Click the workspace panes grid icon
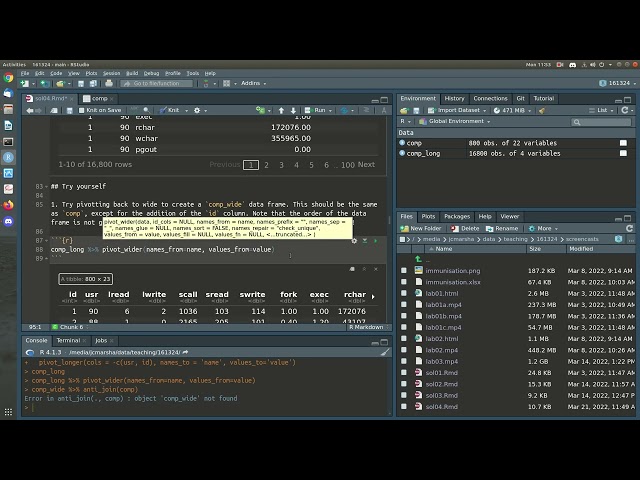 pyautogui.click(x=227, y=83)
